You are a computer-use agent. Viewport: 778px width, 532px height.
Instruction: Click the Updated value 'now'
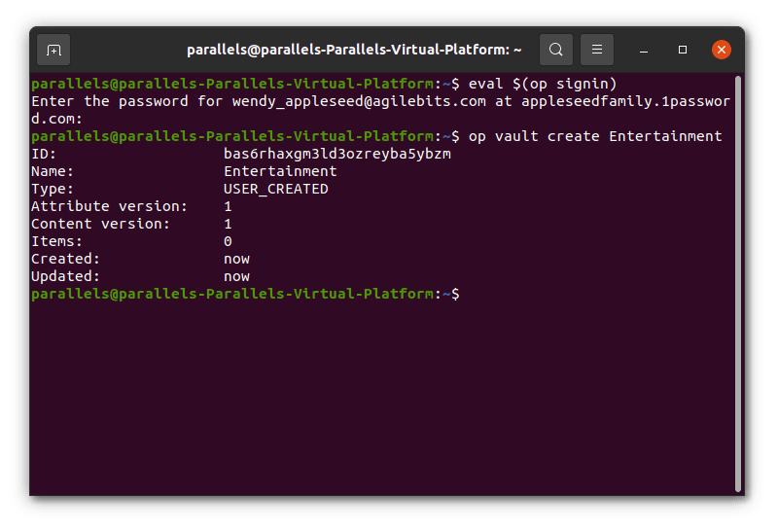tap(236, 277)
